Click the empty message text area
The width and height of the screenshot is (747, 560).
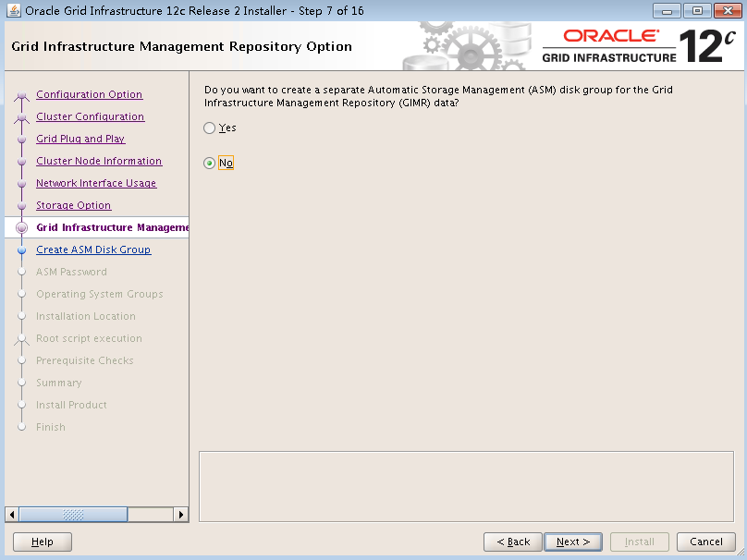pyautogui.click(x=466, y=487)
